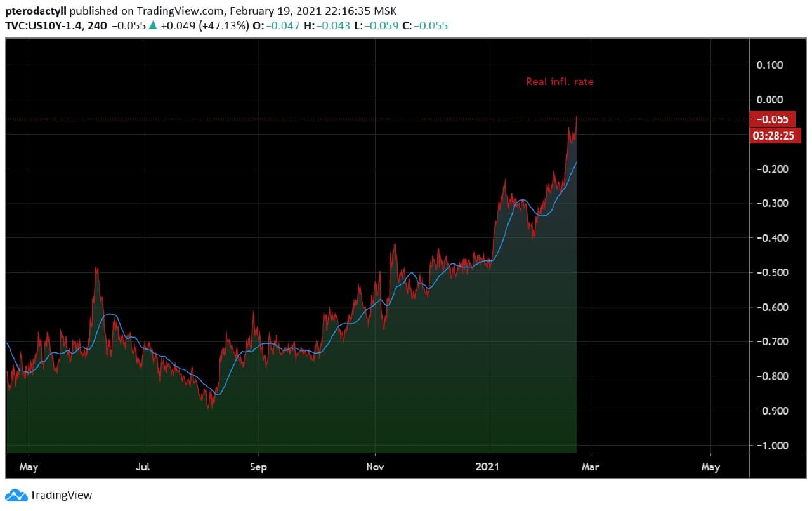Click the first May label on time axis
This screenshot has height=511, width=812.
29,467
